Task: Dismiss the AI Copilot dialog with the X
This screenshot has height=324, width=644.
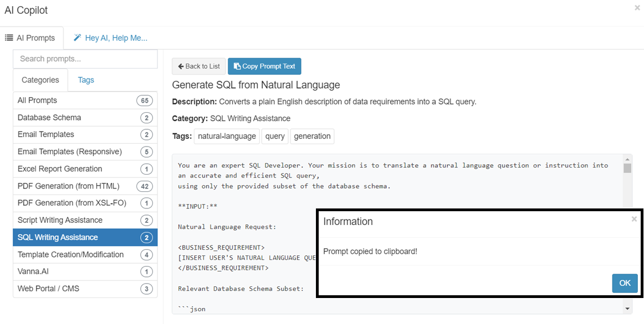Action: [637, 8]
